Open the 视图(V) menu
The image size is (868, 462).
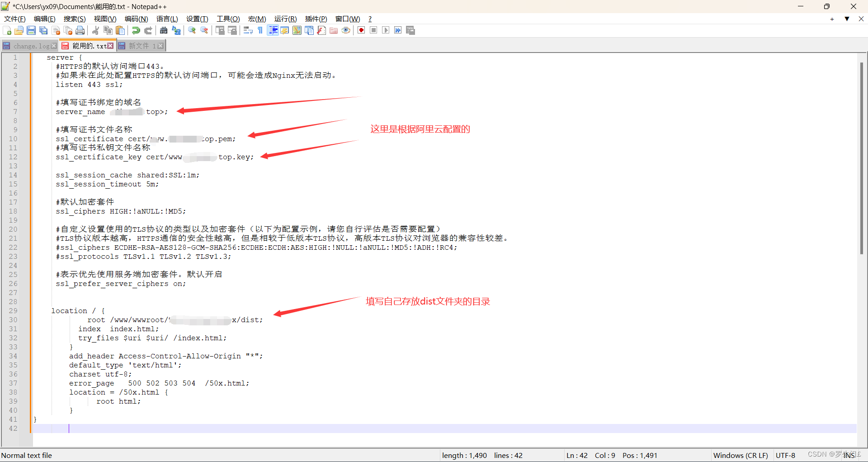[x=105, y=19]
